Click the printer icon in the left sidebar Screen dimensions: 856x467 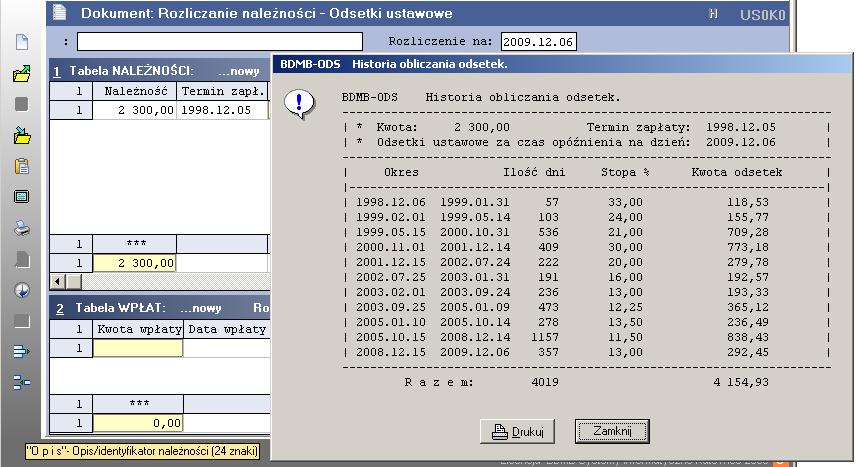coord(22,228)
